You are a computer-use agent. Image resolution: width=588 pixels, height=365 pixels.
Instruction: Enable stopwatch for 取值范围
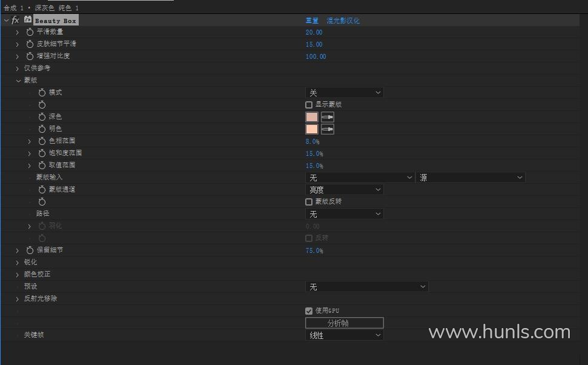click(42, 166)
